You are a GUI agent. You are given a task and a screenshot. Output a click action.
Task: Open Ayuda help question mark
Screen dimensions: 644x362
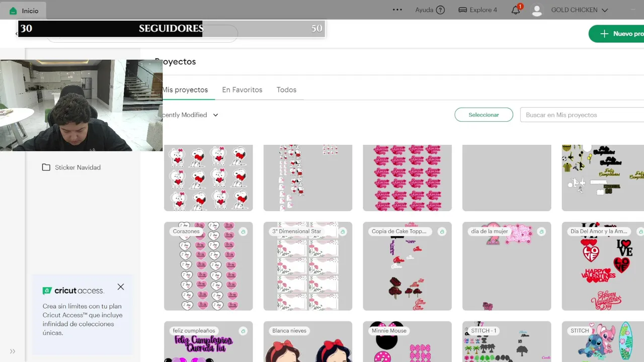440,10
